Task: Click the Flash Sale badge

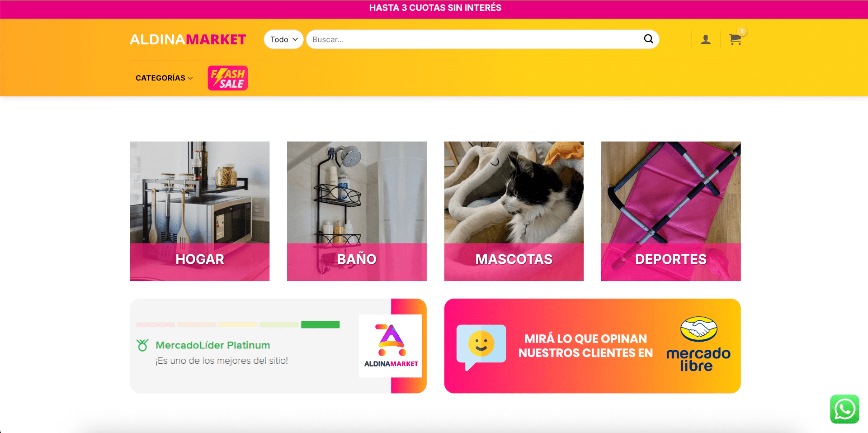Action: (227, 78)
